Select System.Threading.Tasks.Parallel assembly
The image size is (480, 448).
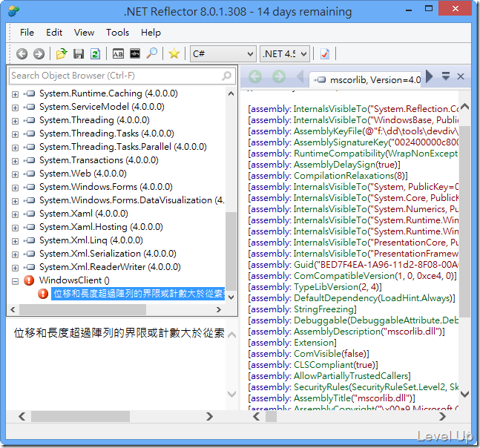click(x=122, y=147)
